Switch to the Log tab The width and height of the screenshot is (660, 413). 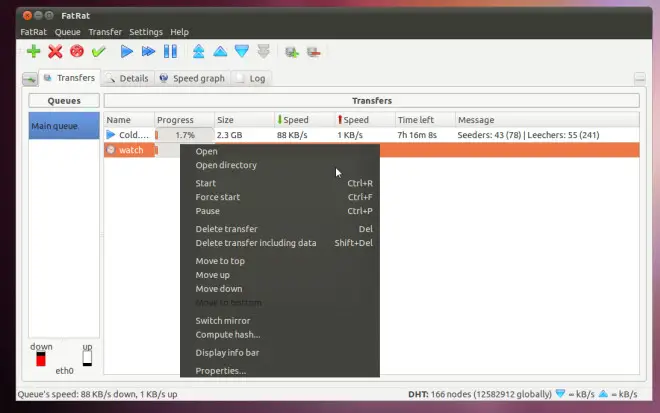(251, 78)
